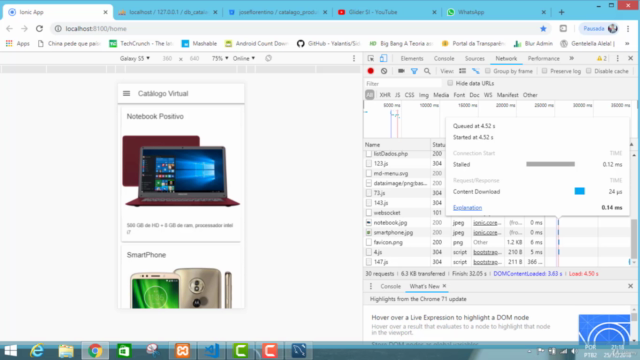Check Hide data URLs

pos(450,83)
